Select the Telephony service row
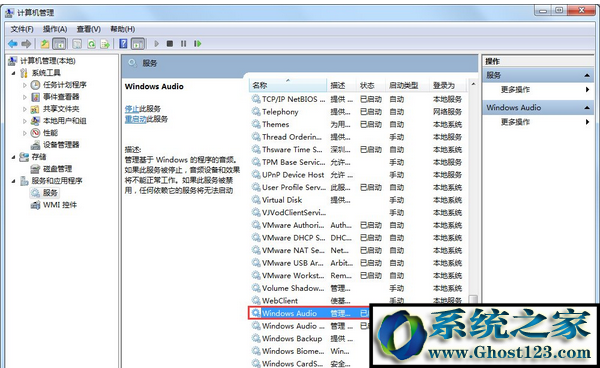The height and width of the screenshot is (368, 600). coord(359,112)
